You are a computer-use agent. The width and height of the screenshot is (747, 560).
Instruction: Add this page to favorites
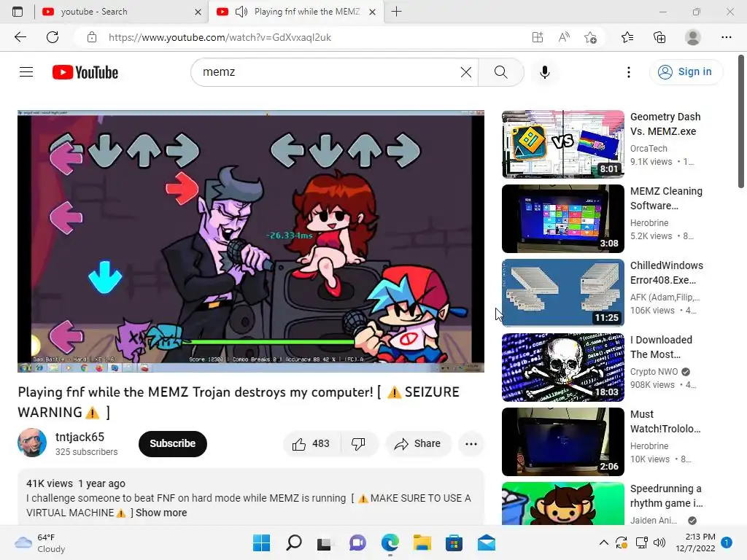click(591, 37)
